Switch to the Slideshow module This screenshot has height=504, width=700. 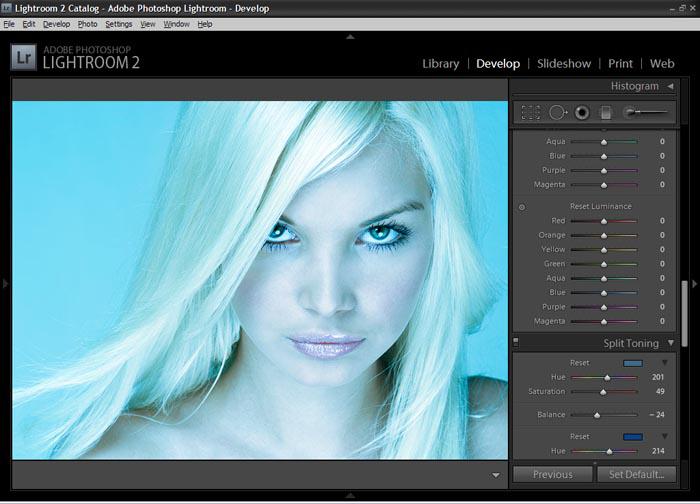564,64
